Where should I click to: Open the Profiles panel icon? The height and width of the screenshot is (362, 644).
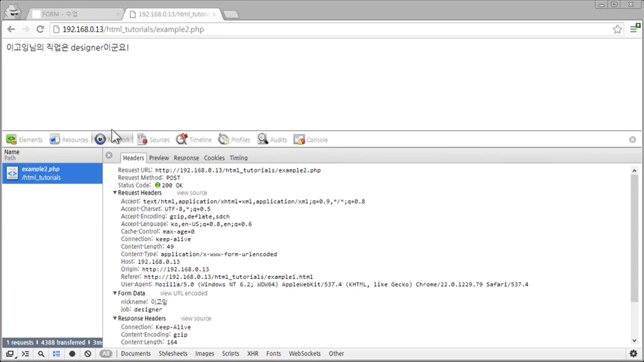(x=223, y=139)
